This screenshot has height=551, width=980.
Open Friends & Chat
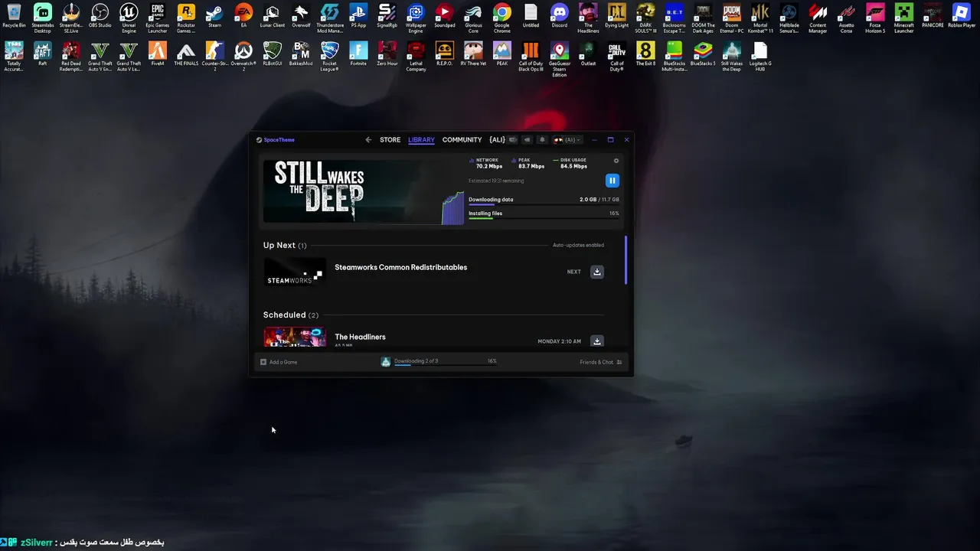click(x=601, y=362)
